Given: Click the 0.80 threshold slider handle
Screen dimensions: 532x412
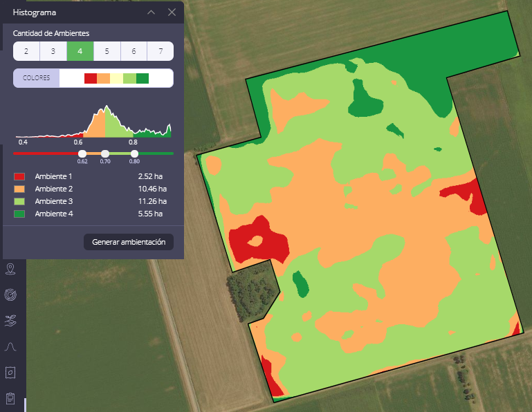Looking at the screenshot, I should [134, 153].
